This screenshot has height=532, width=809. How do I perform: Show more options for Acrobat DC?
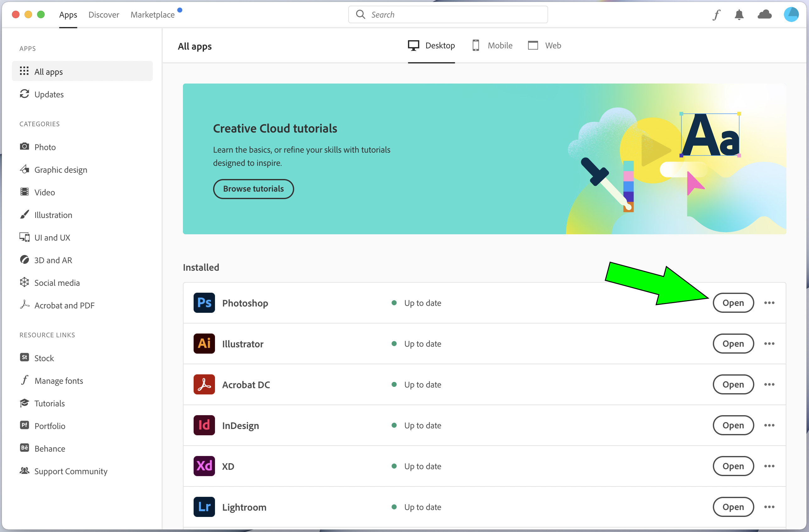(x=769, y=384)
